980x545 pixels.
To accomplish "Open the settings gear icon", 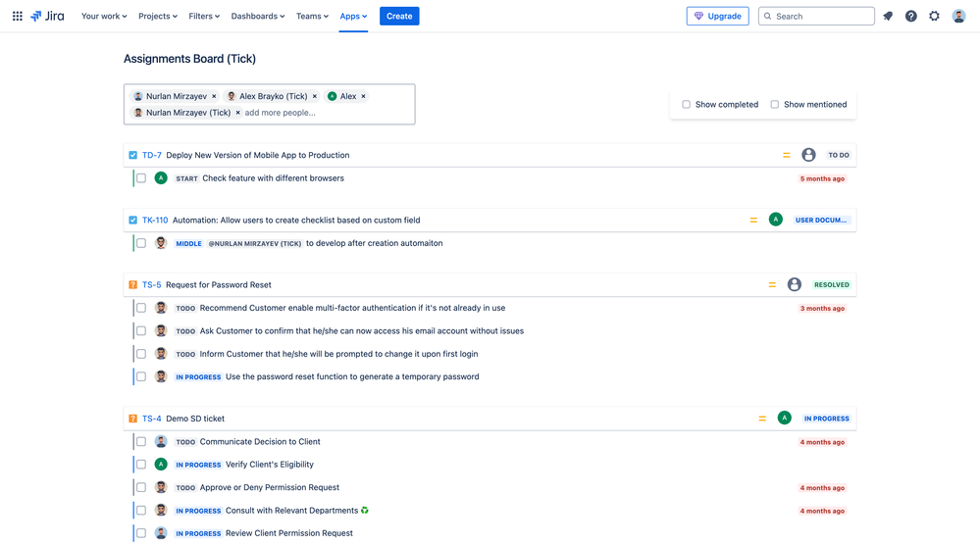I will tap(934, 17).
